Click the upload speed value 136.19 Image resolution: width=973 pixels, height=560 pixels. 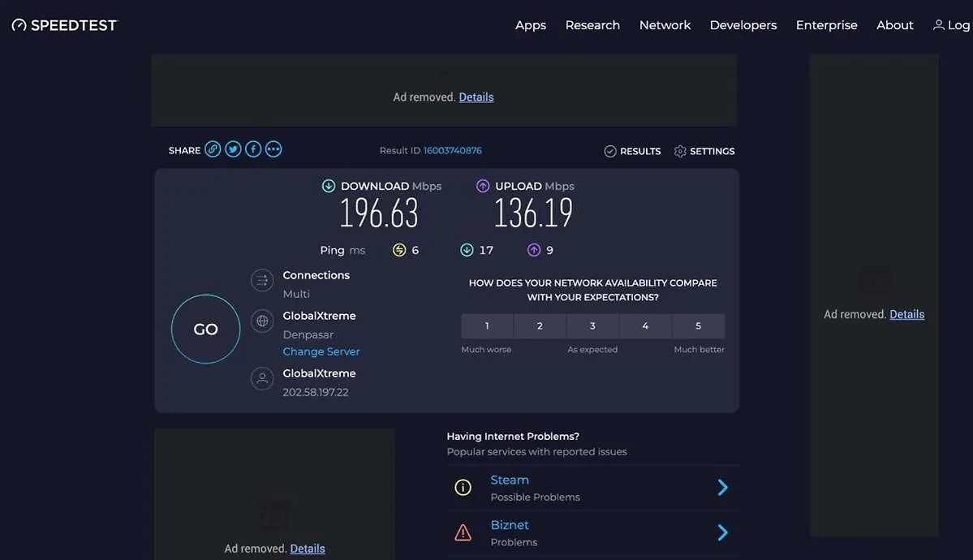pyautogui.click(x=534, y=213)
